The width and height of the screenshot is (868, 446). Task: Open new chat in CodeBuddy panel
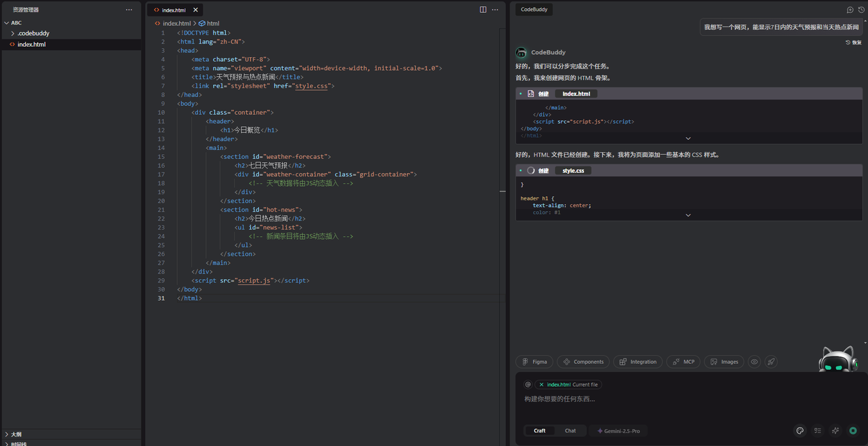click(850, 10)
